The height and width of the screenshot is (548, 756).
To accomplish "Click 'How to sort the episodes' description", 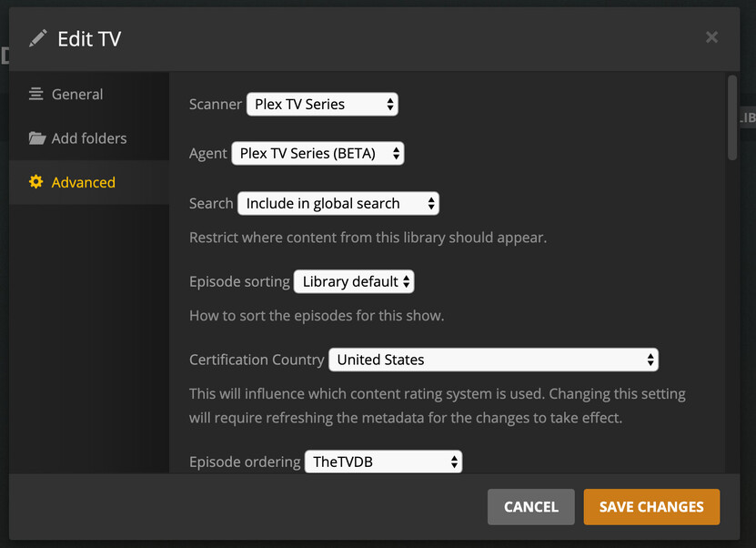I will [x=317, y=316].
